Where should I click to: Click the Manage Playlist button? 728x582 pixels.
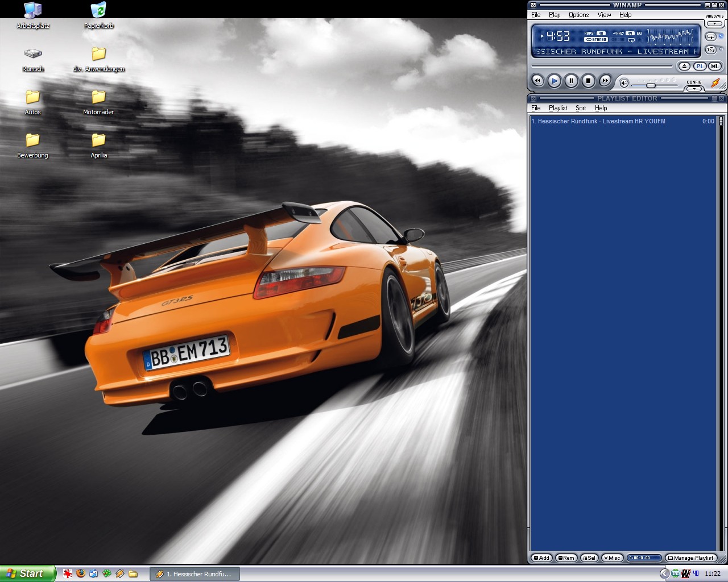(x=691, y=558)
